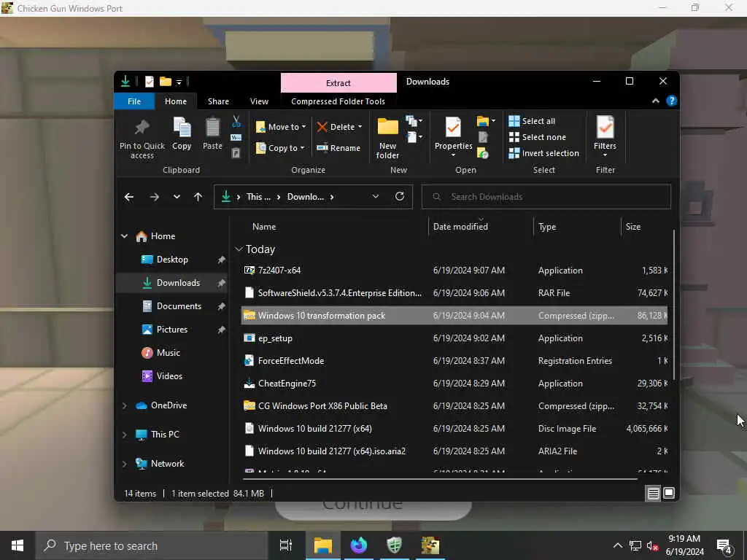Expand the OneDrive tree node
This screenshot has height=560, width=747.
[x=124, y=405]
